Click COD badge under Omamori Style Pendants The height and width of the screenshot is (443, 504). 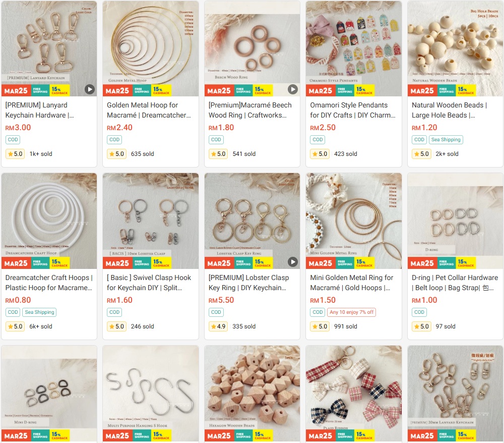point(318,140)
